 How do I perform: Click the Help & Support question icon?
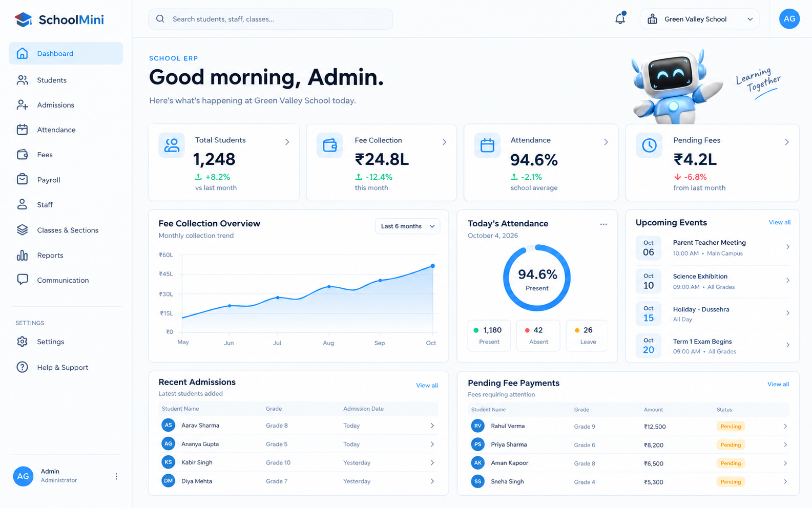(22, 367)
